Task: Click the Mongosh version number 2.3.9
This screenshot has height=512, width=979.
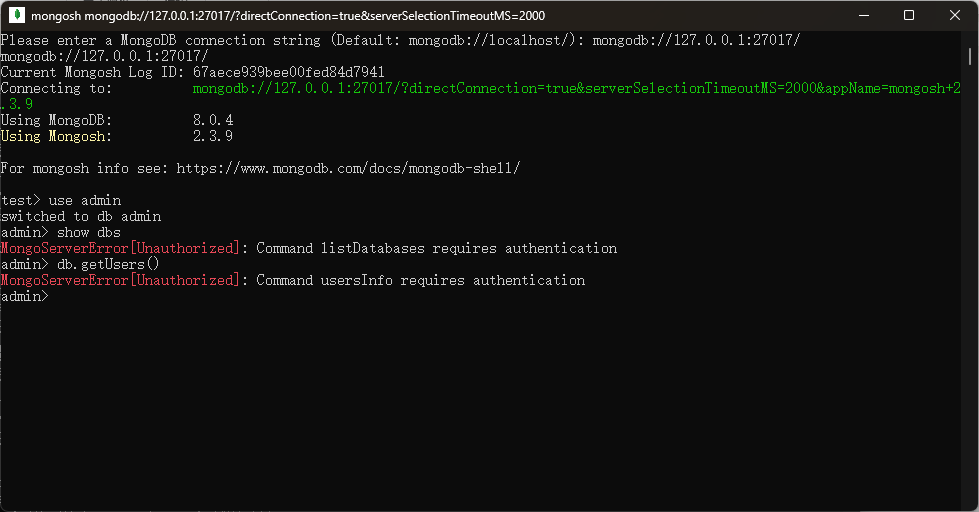Action: tap(212, 136)
